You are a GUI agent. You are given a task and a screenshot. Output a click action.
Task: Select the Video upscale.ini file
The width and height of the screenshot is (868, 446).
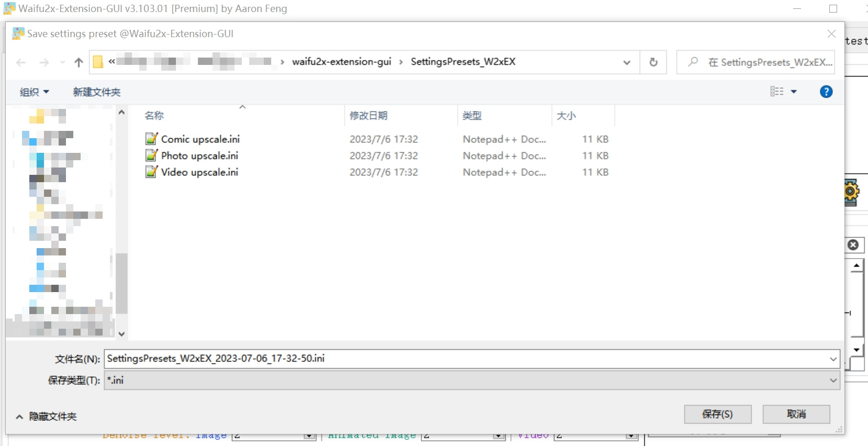tap(199, 172)
